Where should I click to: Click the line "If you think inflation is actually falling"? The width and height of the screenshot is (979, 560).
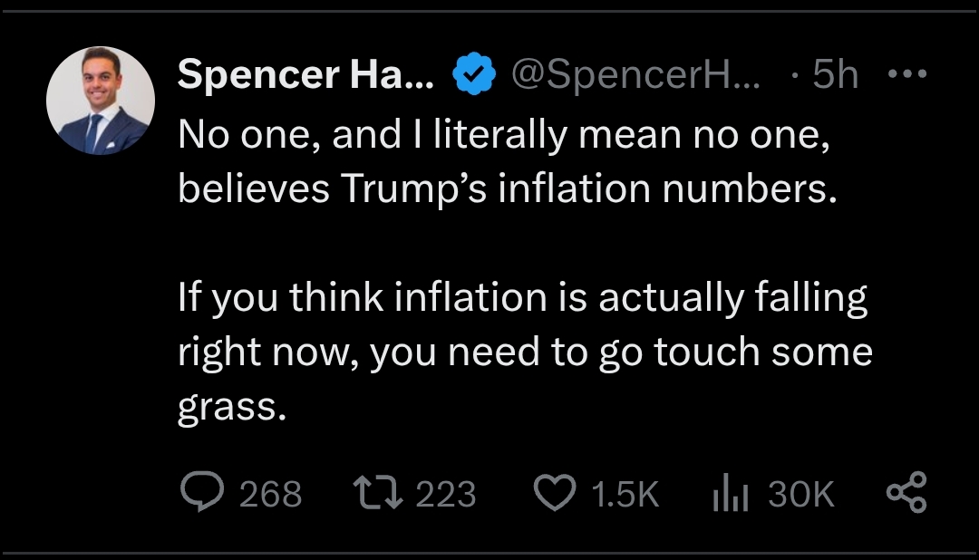click(x=523, y=299)
